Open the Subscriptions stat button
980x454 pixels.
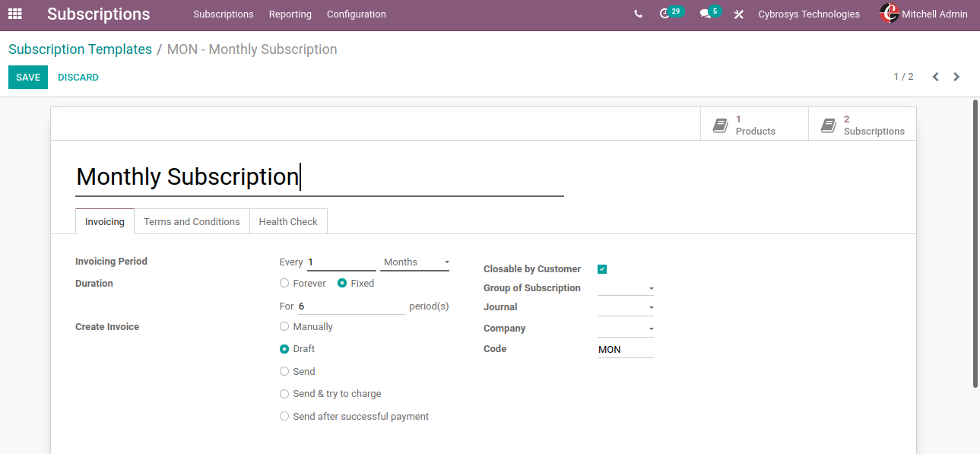[x=862, y=125]
